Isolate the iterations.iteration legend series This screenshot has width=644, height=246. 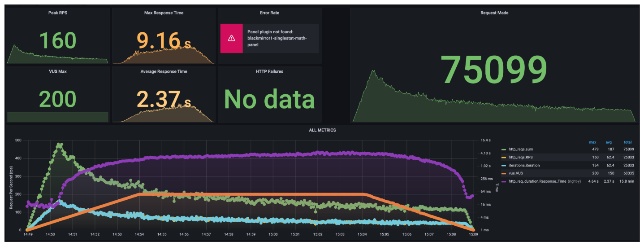[x=525, y=165]
